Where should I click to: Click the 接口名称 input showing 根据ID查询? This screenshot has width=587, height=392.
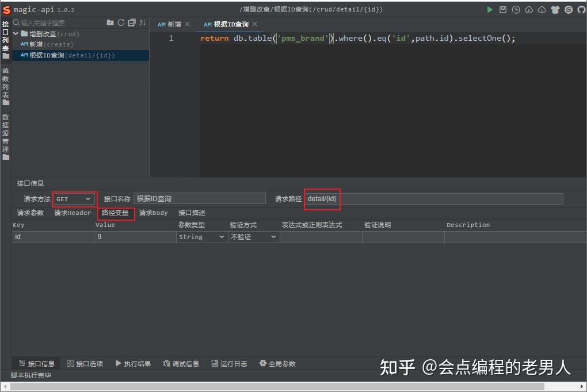tap(200, 198)
